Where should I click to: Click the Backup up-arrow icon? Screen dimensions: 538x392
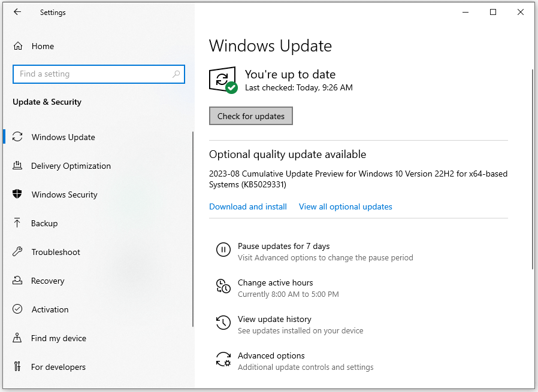tap(17, 223)
